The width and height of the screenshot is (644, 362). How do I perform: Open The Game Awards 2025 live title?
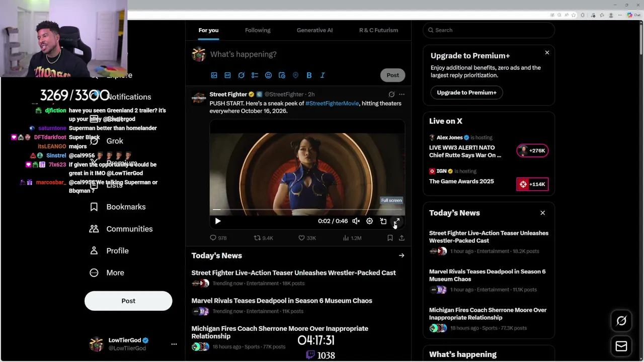tap(461, 182)
